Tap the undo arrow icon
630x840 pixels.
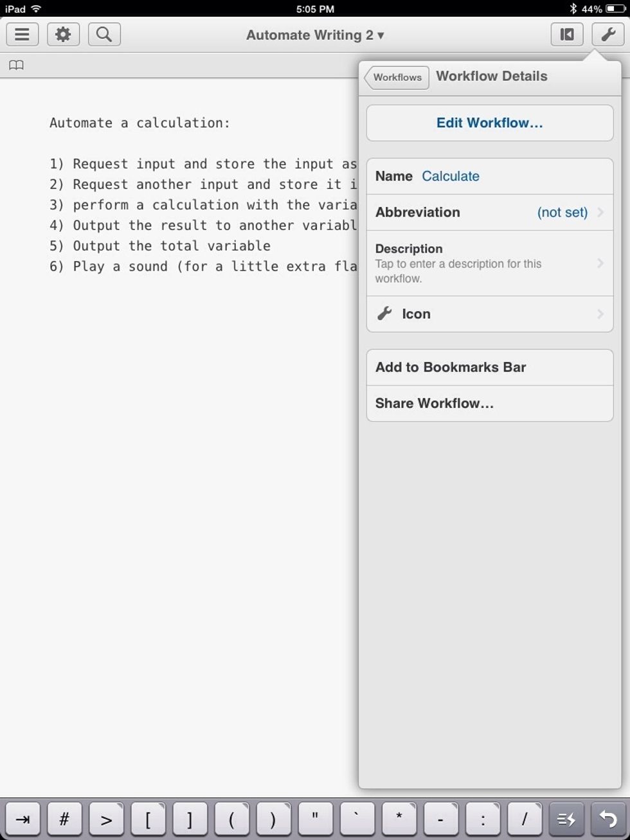pyautogui.click(x=607, y=819)
